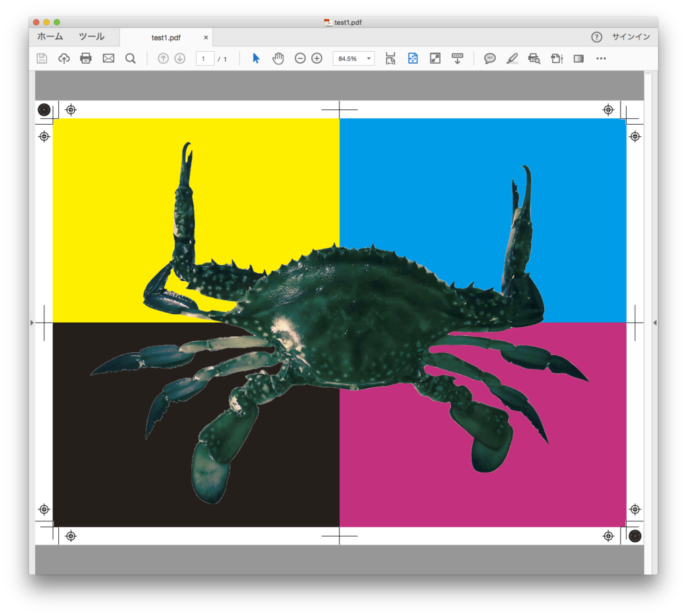Go to next page arrow
This screenshot has height=616, width=687.
tap(180, 58)
